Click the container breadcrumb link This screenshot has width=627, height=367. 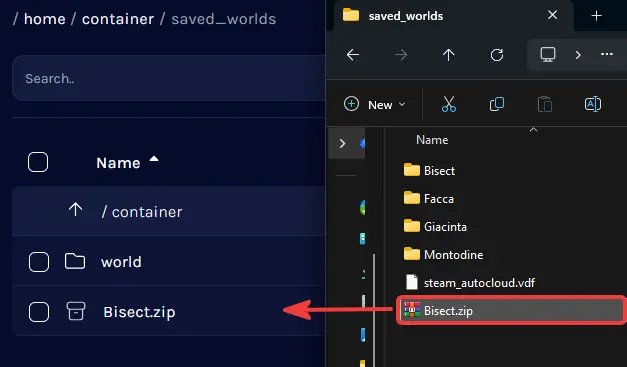(x=118, y=19)
